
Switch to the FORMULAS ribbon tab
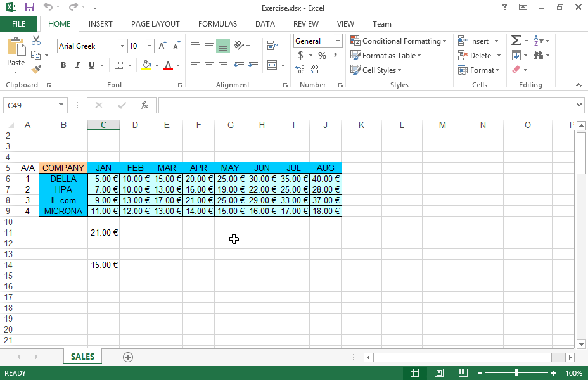pyautogui.click(x=217, y=23)
